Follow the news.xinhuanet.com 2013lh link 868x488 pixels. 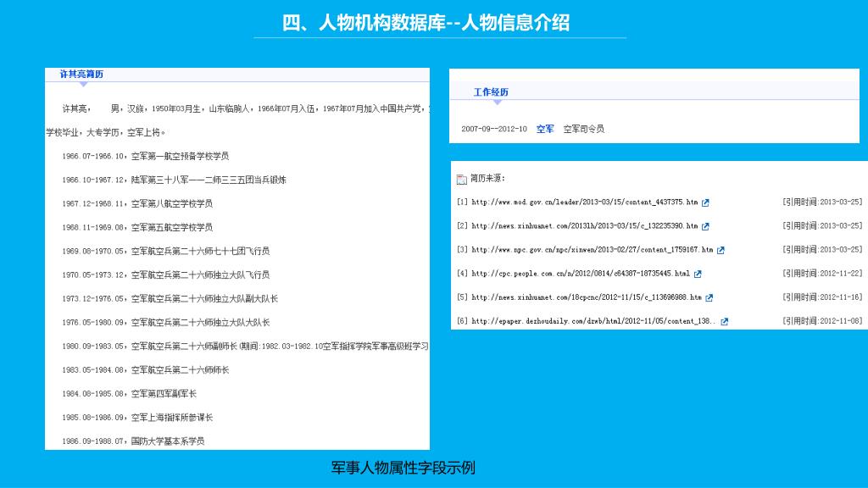click(x=584, y=226)
